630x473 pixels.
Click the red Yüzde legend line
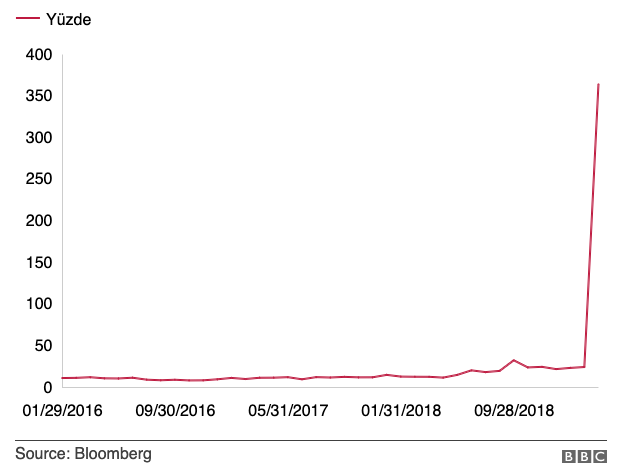click(x=27, y=19)
